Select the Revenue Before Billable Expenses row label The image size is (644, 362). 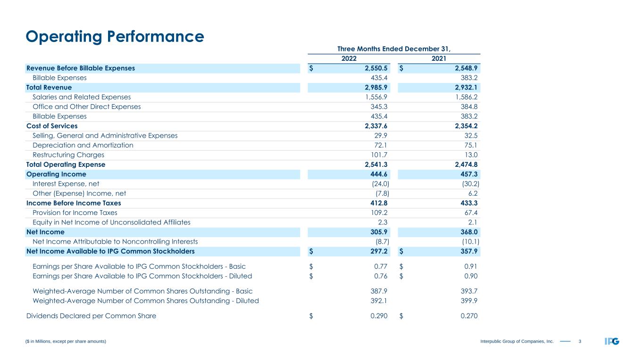pyautogui.click(x=81, y=68)
